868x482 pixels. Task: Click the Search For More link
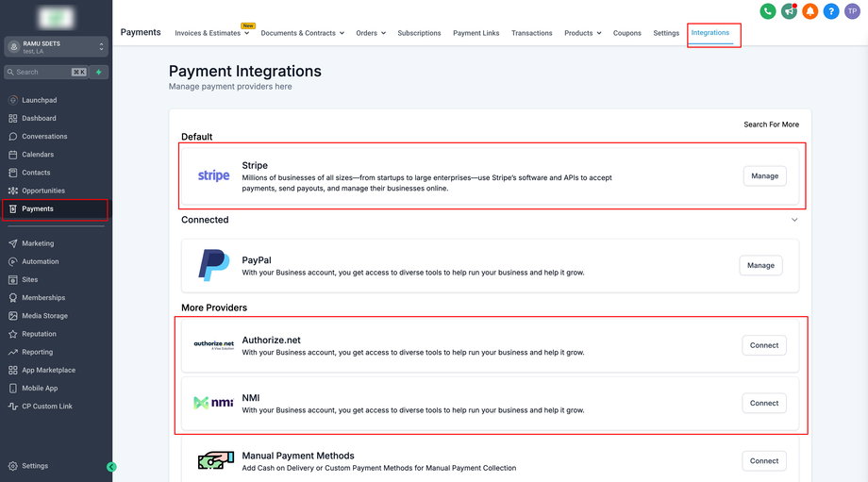(x=771, y=125)
